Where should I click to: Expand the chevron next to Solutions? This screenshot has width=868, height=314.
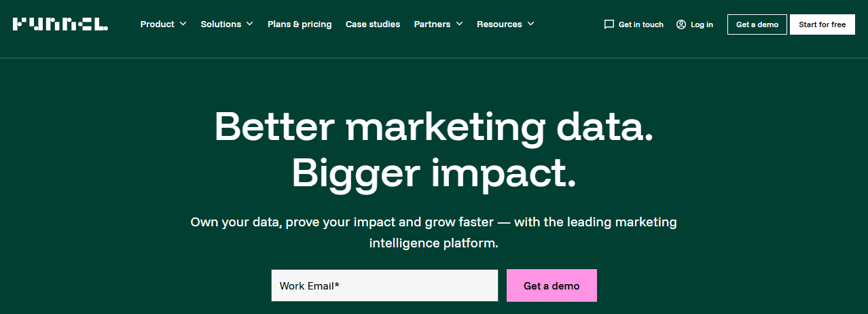click(249, 24)
